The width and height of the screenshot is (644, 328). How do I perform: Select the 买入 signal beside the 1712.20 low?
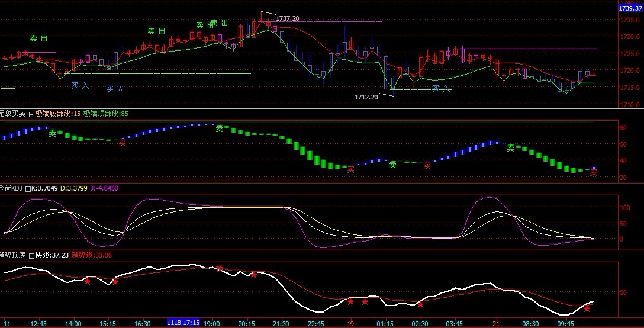(x=441, y=89)
